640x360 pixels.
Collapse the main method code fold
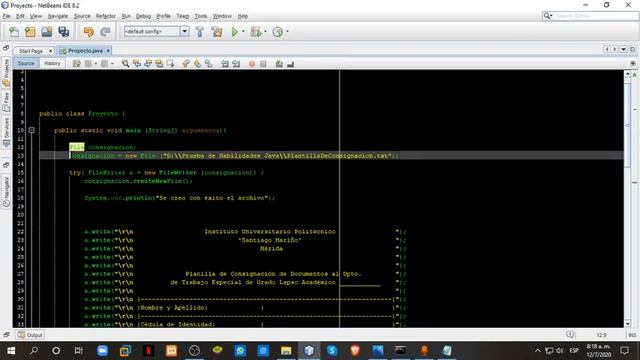(x=31, y=130)
